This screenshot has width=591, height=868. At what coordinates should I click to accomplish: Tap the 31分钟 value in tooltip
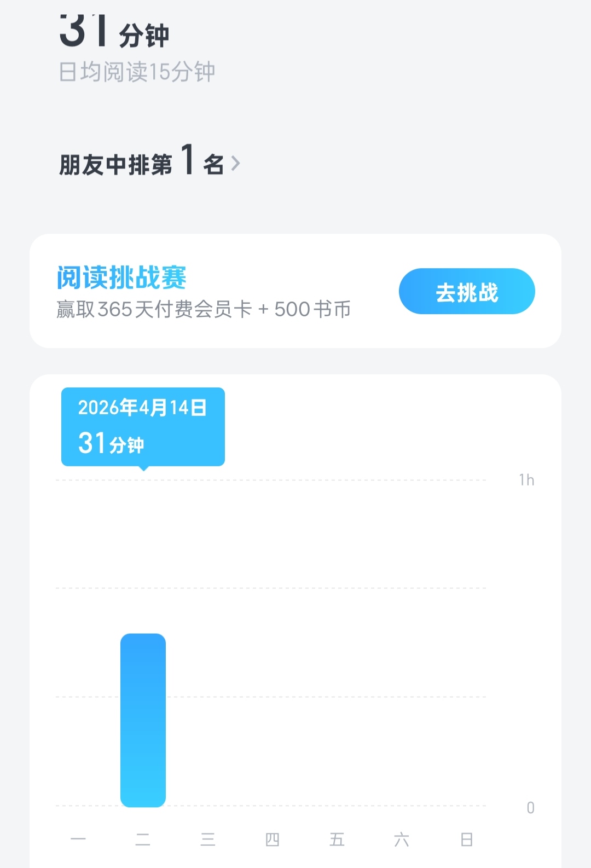111,443
